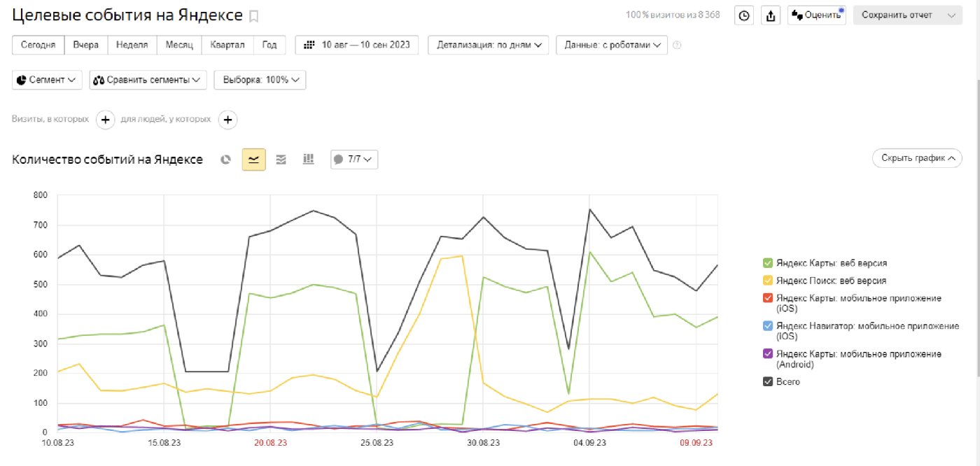Click the help question mark icon

point(677,45)
